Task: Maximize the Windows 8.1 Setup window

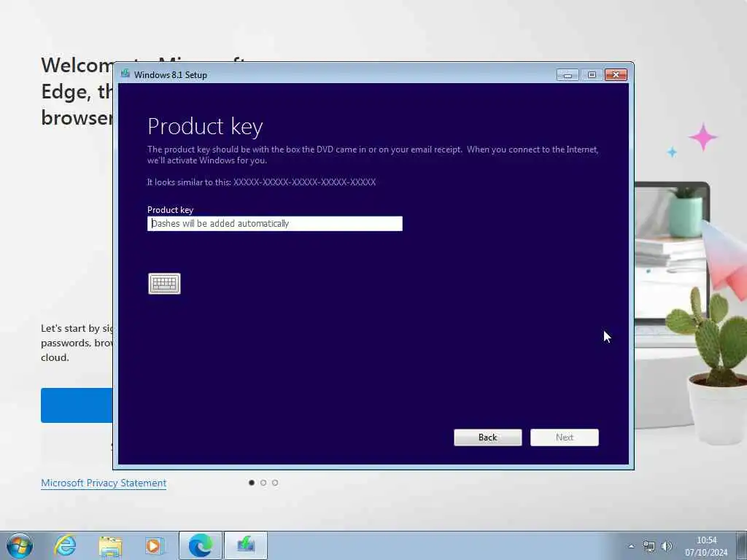Action: click(592, 75)
